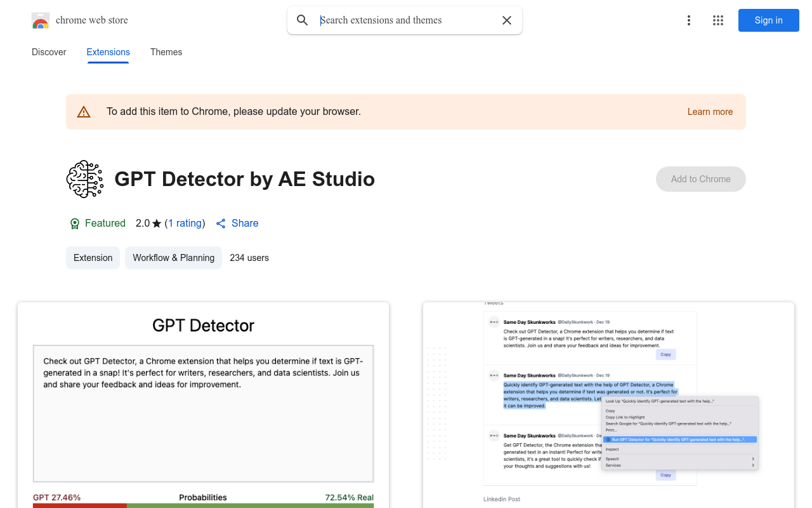812x508 pixels.
Task: Click the Add to Chrome button
Action: click(x=701, y=179)
